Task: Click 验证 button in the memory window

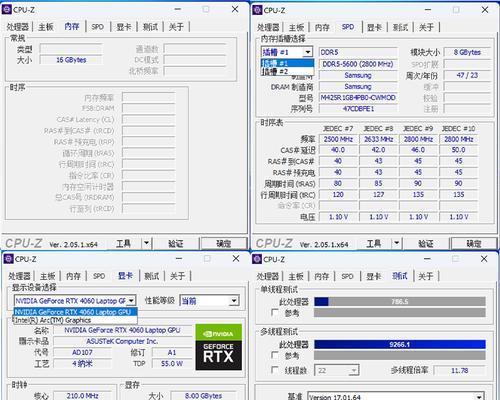Action: pyautogui.click(x=176, y=244)
